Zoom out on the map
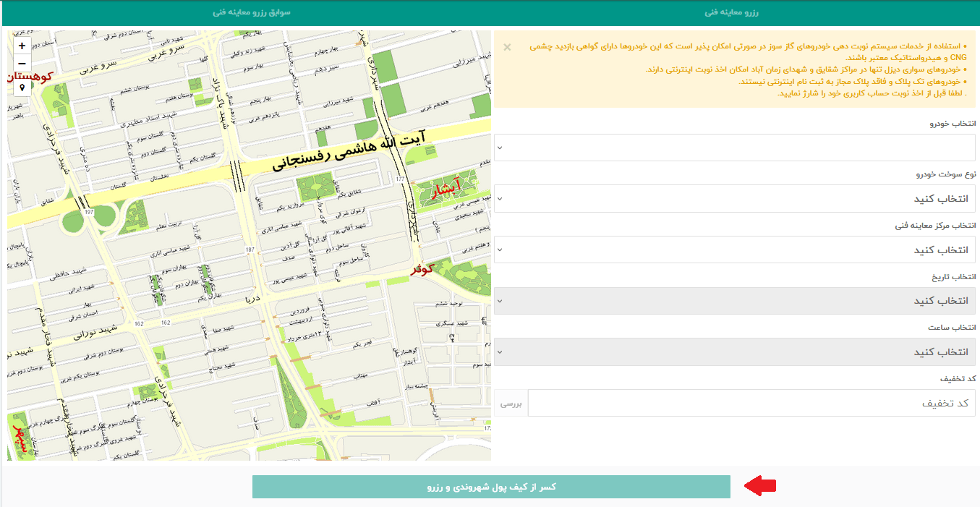980x507 pixels. (x=22, y=63)
